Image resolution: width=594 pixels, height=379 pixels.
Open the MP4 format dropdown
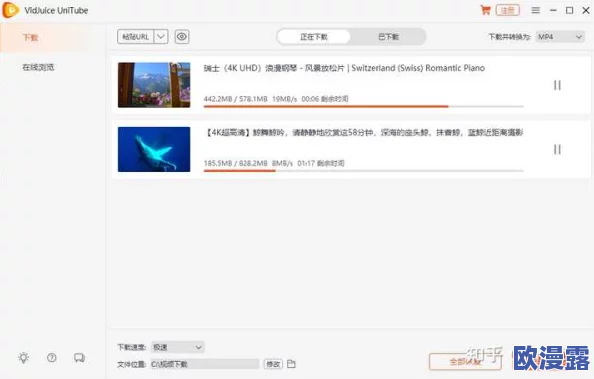(560, 37)
